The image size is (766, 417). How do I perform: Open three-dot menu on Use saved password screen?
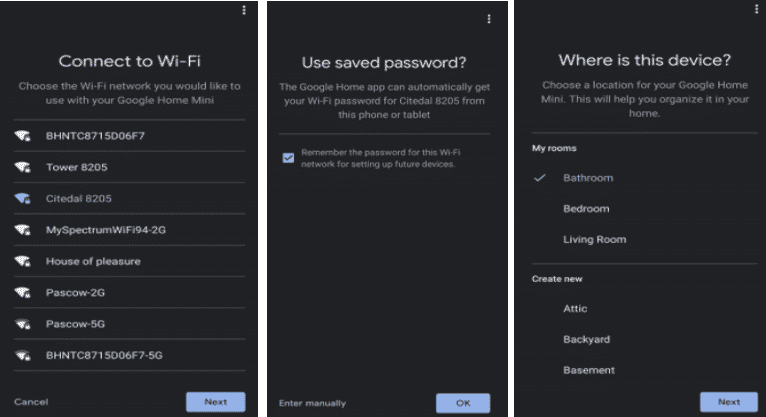tap(489, 19)
